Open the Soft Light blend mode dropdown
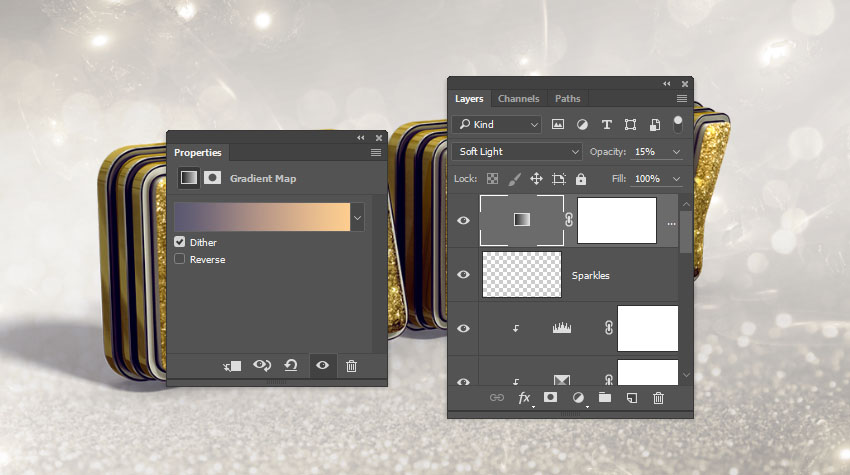The width and height of the screenshot is (850, 475). (x=516, y=152)
